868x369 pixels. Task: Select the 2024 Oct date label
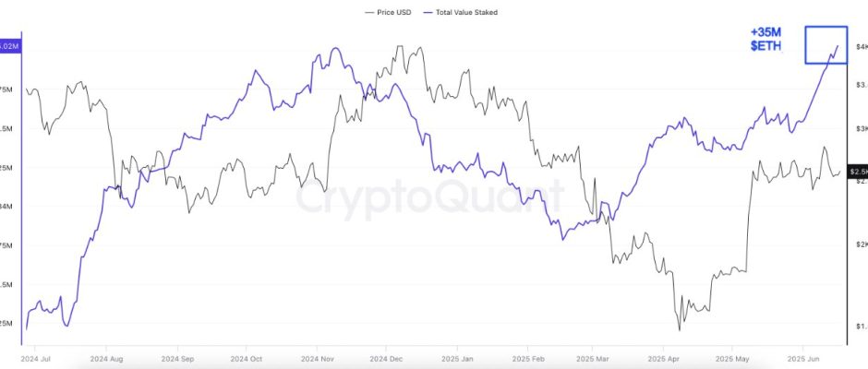click(x=247, y=357)
